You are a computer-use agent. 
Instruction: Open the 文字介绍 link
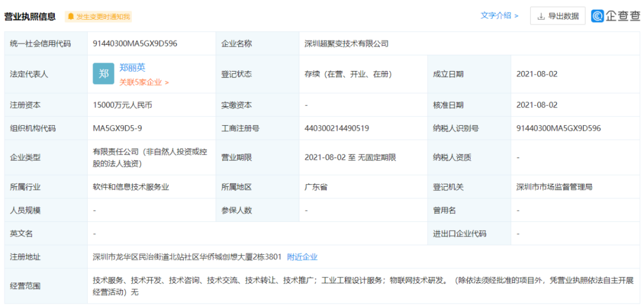point(500,16)
